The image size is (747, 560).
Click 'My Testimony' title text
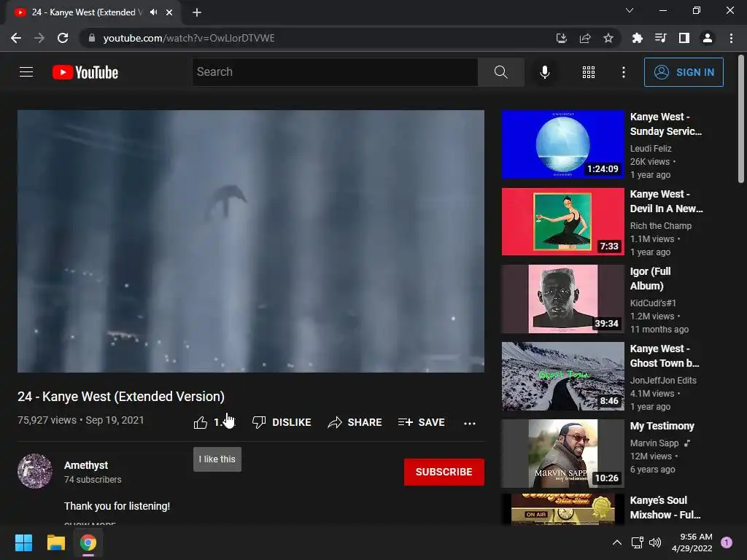(662, 426)
